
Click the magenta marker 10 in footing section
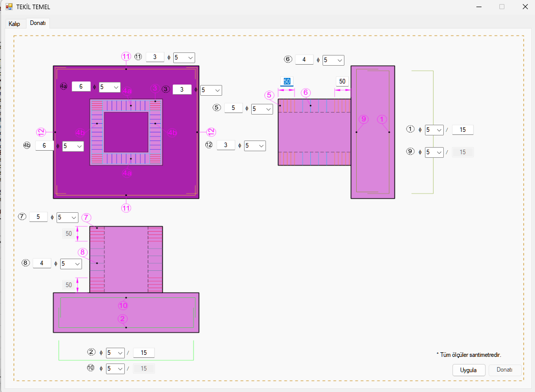point(123,305)
